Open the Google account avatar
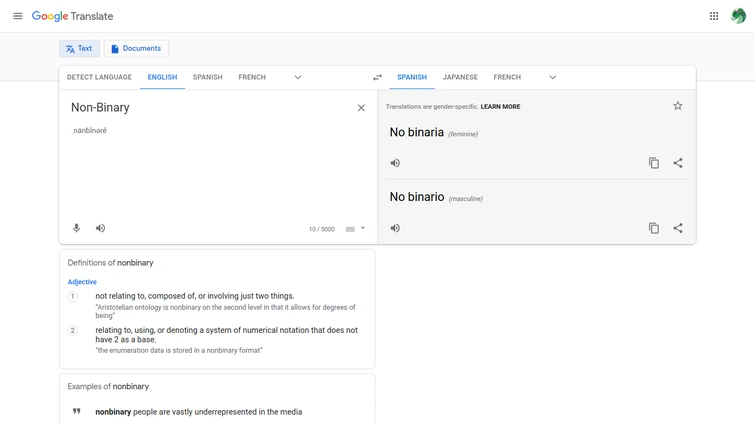 click(738, 16)
